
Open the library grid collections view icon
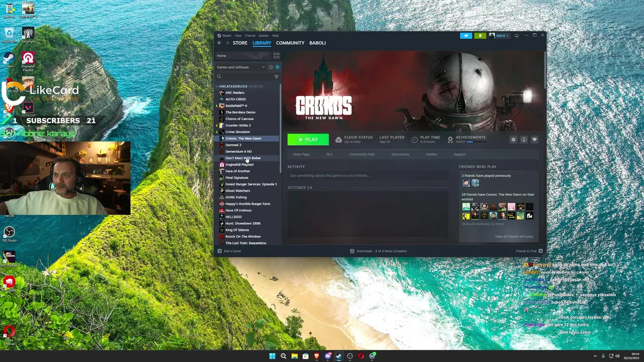pos(276,55)
